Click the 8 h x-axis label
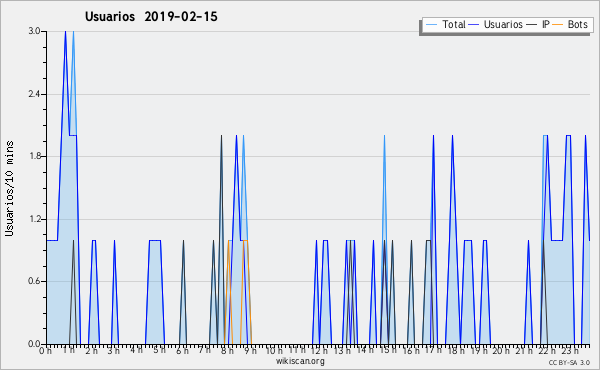The height and width of the screenshot is (370, 600). pyautogui.click(x=227, y=351)
